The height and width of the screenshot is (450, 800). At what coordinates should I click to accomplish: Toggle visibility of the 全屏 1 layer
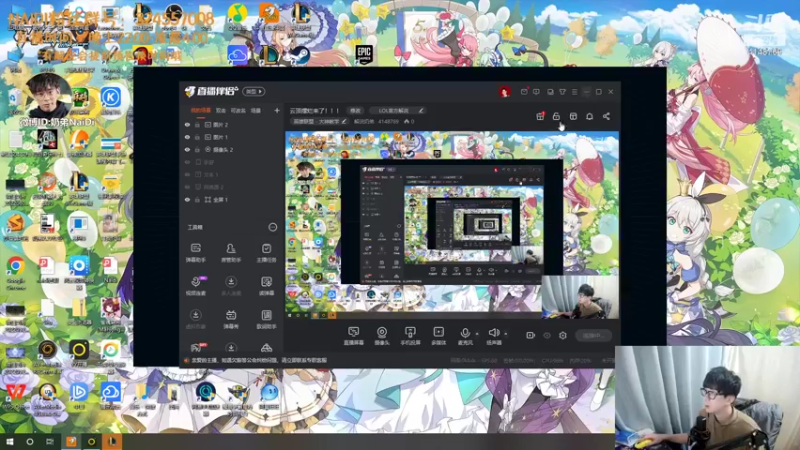pos(187,199)
